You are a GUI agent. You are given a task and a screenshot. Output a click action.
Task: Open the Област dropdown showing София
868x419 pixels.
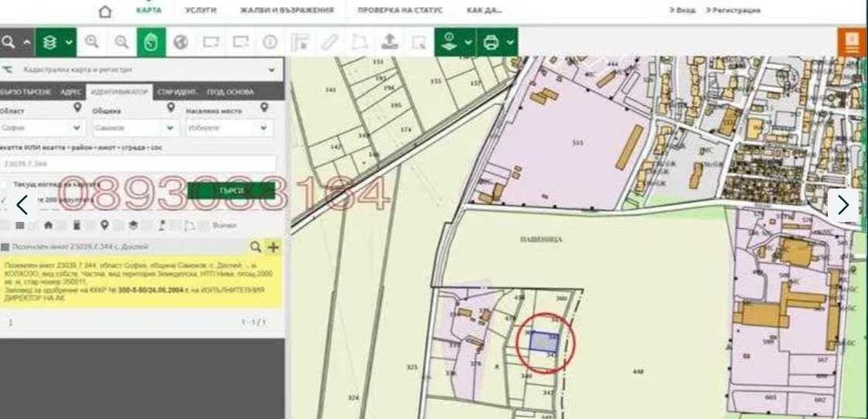coord(42,128)
